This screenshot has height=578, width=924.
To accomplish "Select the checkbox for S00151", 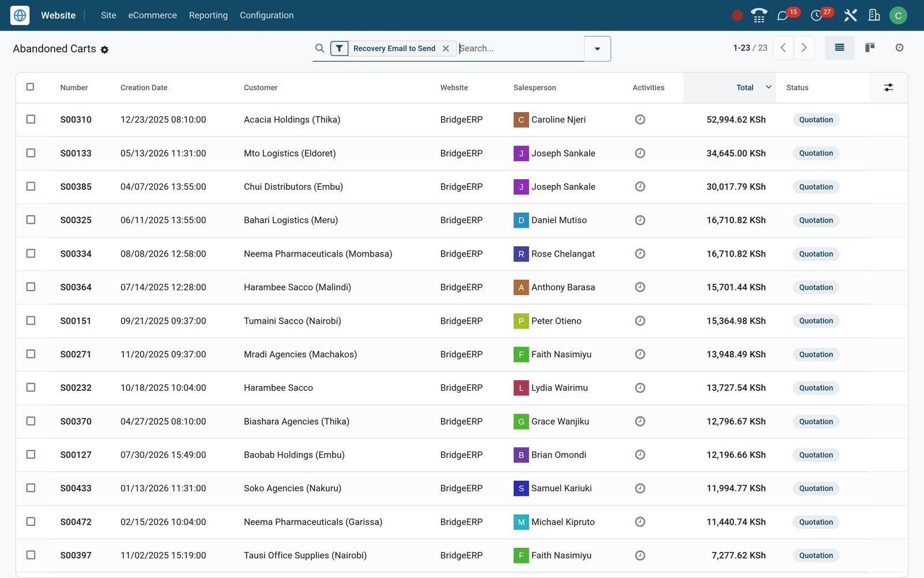I will [31, 321].
